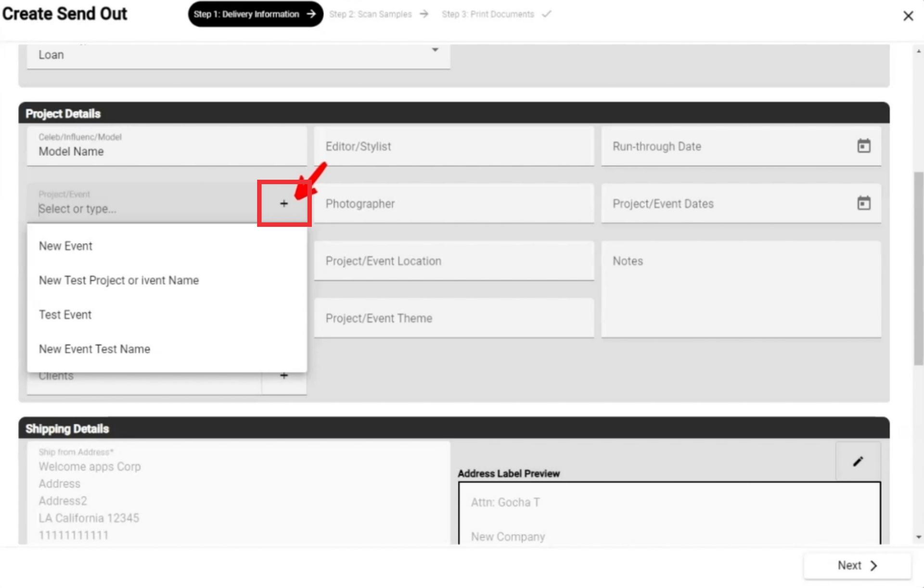
Task: Pick Test Event from the list
Action: click(x=167, y=315)
